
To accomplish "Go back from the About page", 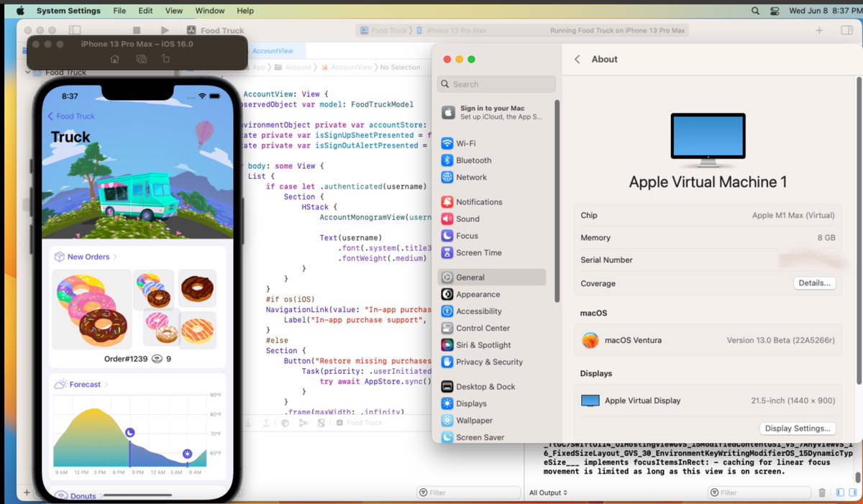I will pyautogui.click(x=577, y=59).
